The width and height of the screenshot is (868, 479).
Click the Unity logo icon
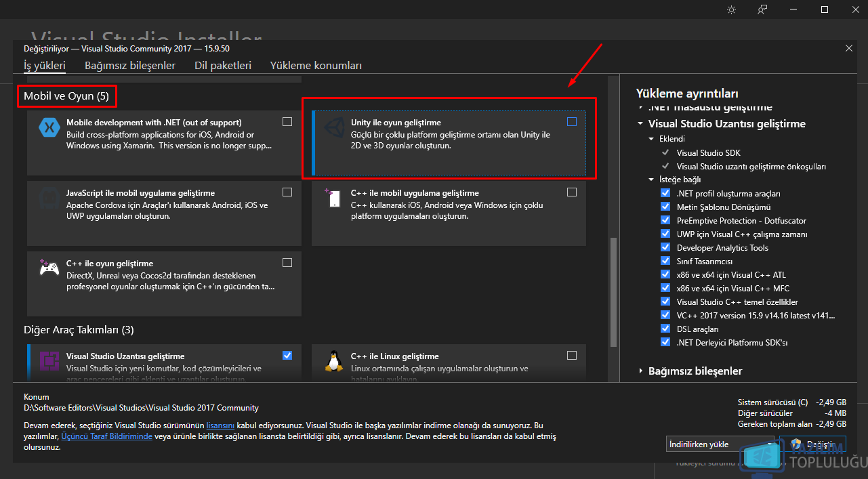(x=333, y=127)
